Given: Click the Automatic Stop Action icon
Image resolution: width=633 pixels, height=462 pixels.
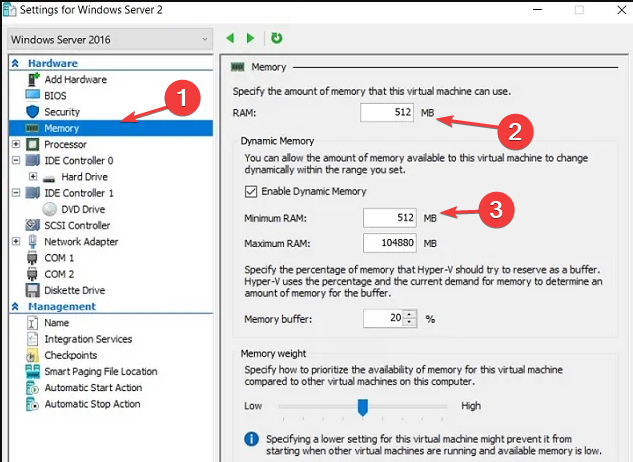Looking at the screenshot, I should [x=32, y=404].
